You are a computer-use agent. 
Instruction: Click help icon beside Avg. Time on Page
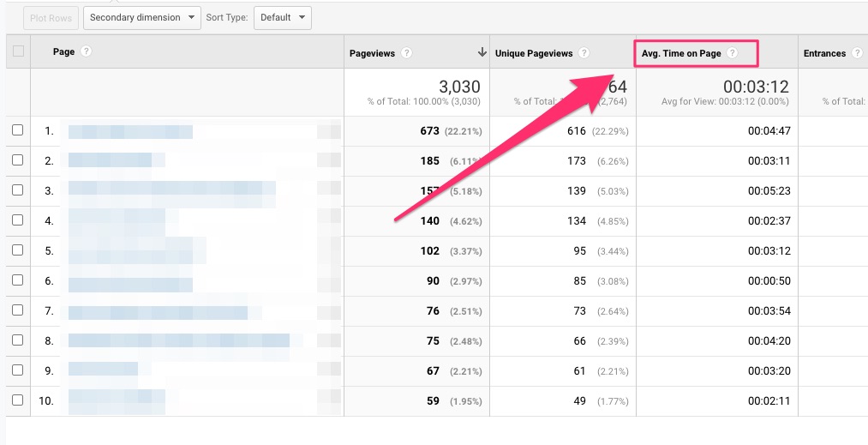732,53
